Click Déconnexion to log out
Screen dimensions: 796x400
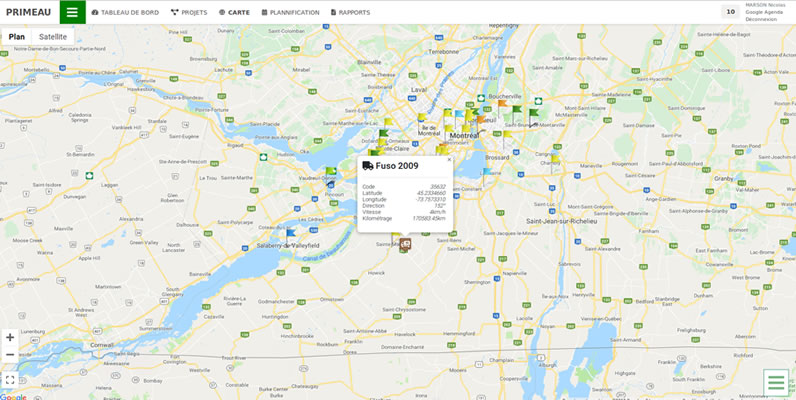tap(761, 19)
